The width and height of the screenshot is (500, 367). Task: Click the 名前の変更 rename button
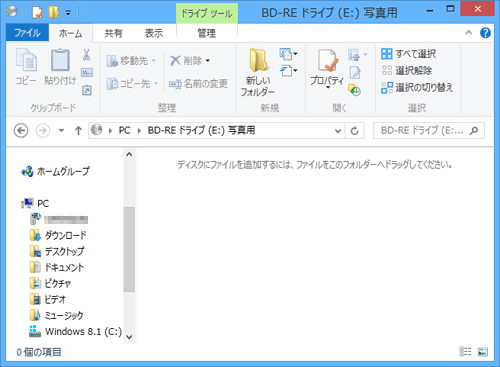click(198, 84)
